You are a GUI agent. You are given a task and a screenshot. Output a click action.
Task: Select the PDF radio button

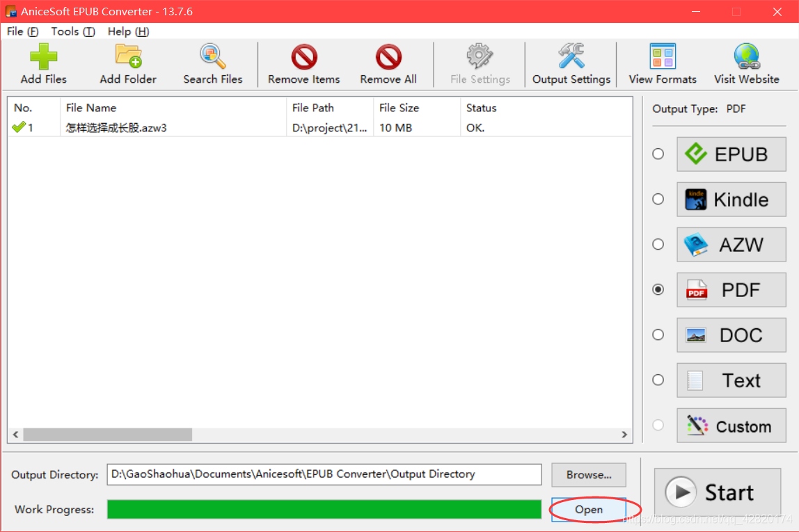pyautogui.click(x=658, y=290)
